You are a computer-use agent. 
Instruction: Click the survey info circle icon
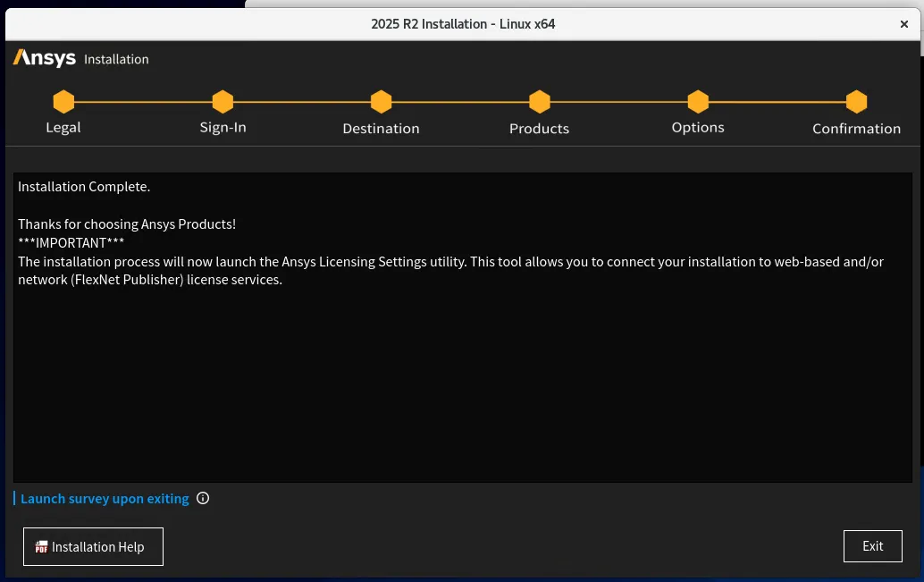coord(203,498)
